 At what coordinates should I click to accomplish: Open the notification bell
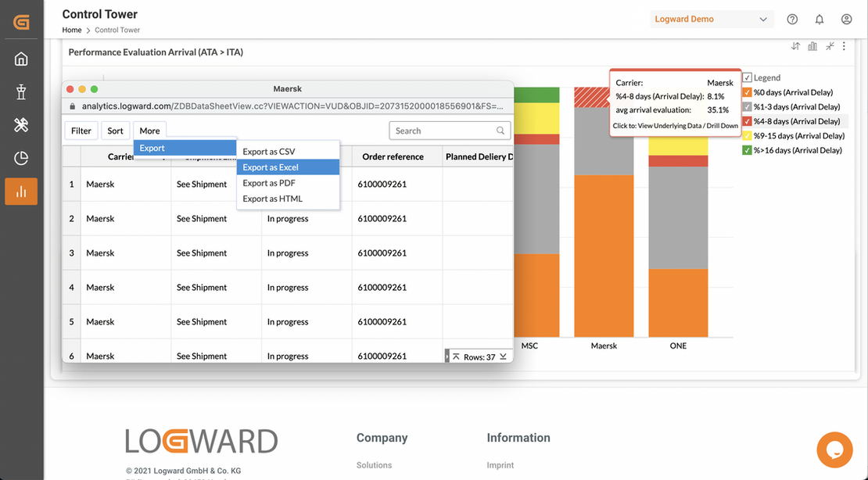pyautogui.click(x=819, y=18)
